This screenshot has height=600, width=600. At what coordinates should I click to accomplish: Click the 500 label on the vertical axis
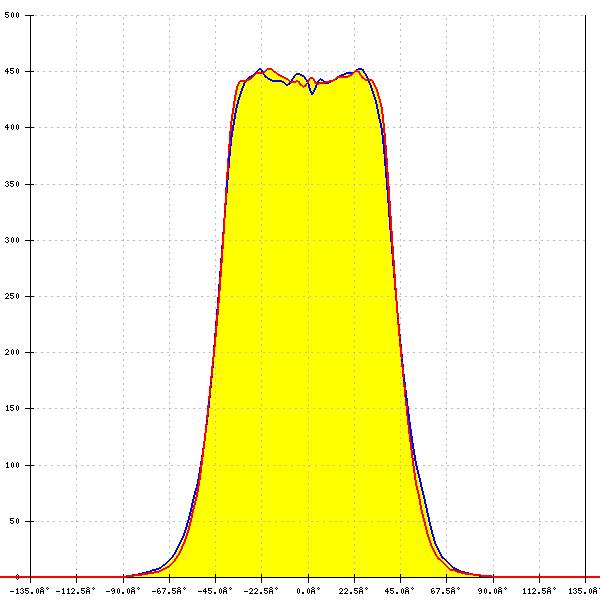tap(13, 16)
